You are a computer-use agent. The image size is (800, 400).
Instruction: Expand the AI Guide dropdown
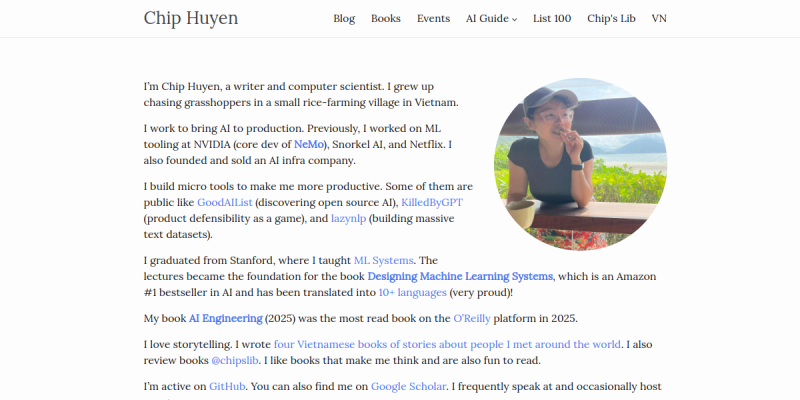pos(491,18)
